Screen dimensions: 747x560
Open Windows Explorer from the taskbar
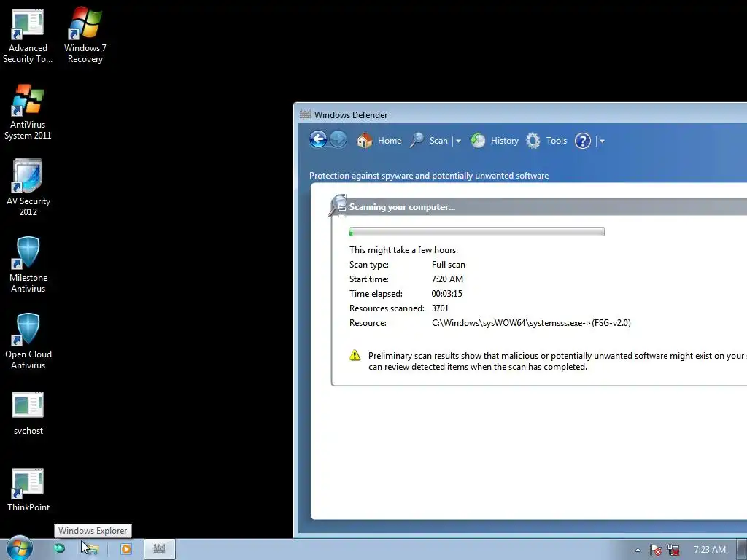pos(90,549)
